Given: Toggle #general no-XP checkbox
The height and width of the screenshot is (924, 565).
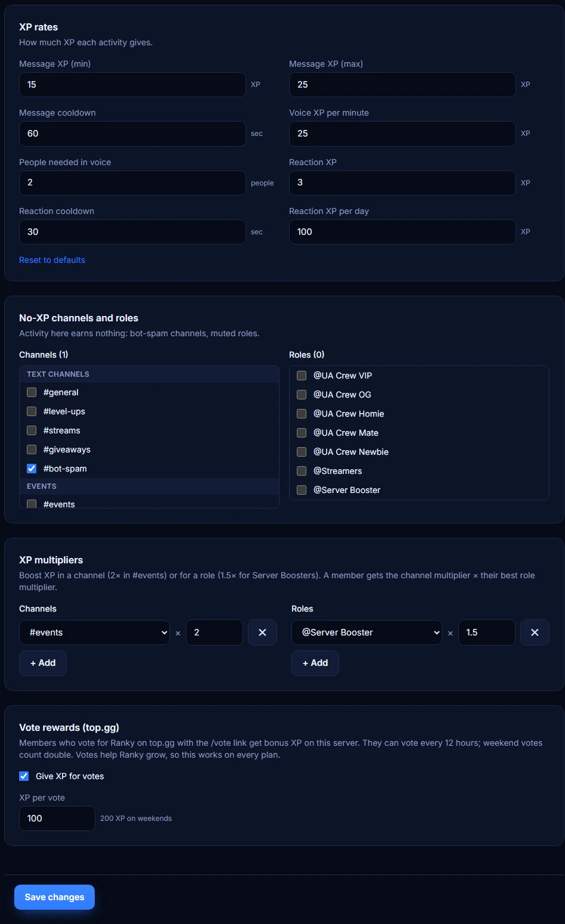Looking at the screenshot, I should (x=32, y=392).
